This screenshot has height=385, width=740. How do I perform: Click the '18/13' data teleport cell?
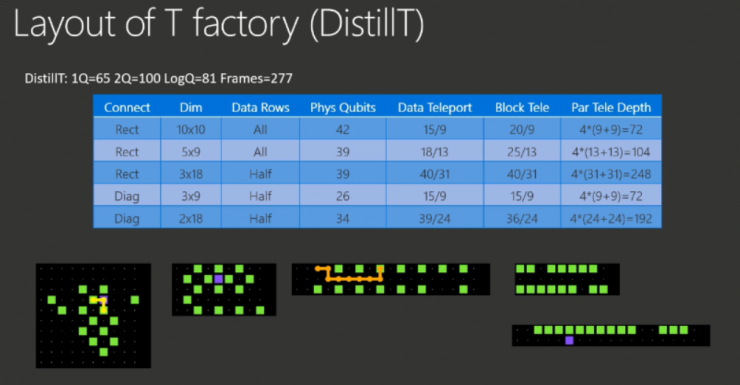[435, 152]
